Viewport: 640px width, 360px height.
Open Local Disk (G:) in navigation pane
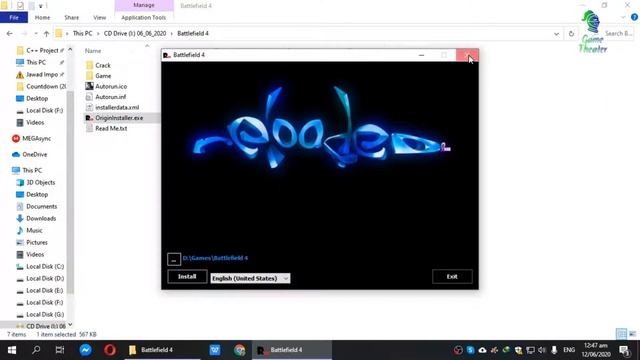tap(40, 315)
